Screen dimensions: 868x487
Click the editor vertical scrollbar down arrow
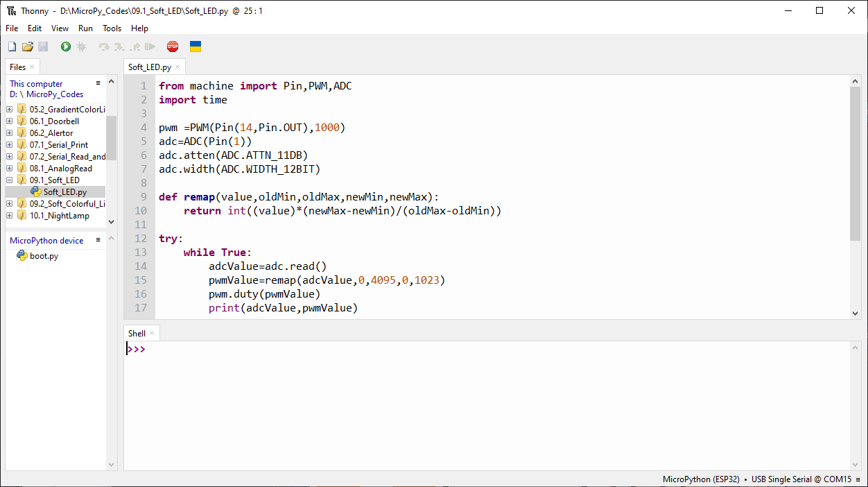tap(856, 314)
